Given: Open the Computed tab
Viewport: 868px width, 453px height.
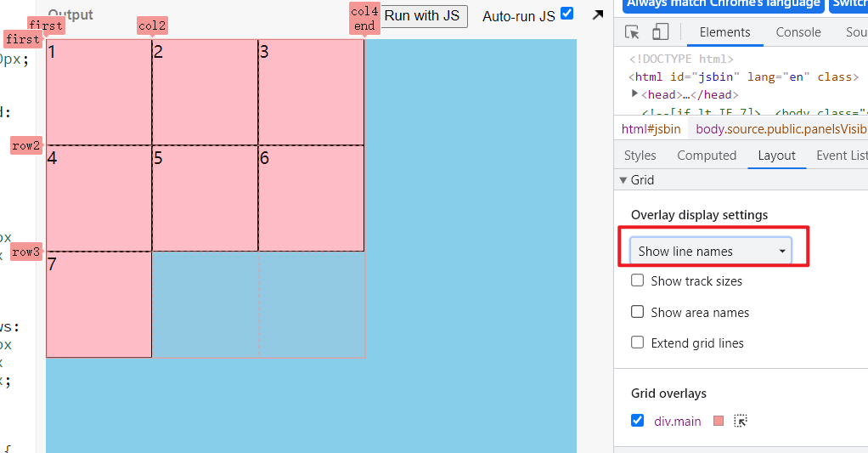Looking at the screenshot, I should [x=707, y=156].
